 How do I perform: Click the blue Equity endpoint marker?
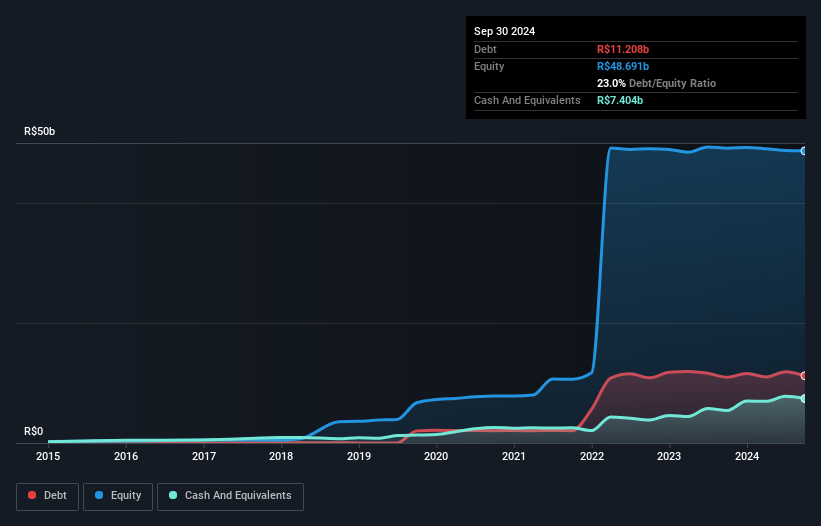(804, 151)
